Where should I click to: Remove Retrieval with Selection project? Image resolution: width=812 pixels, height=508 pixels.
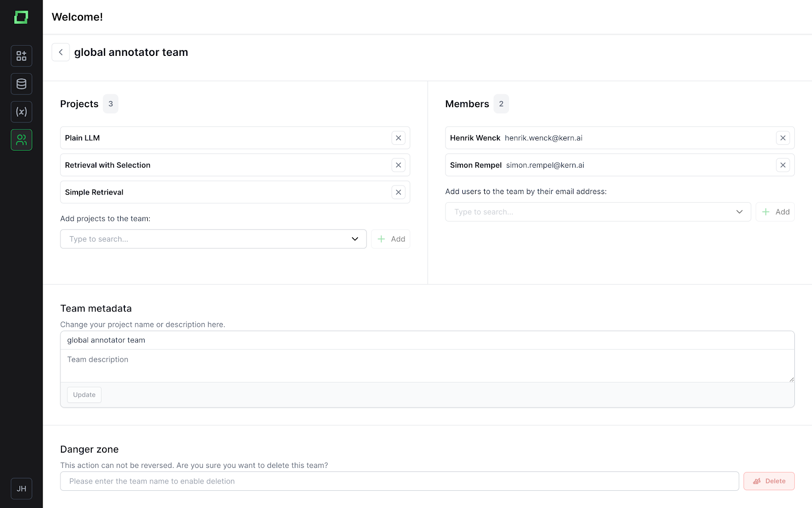pos(398,165)
